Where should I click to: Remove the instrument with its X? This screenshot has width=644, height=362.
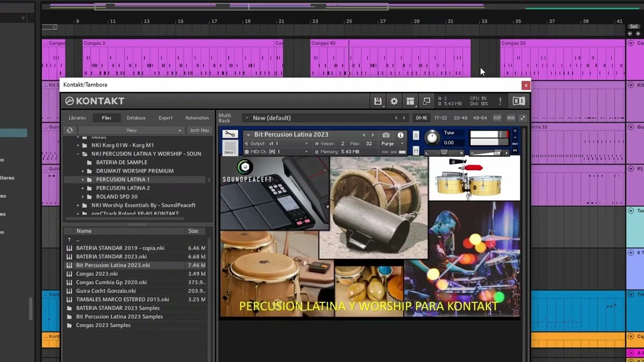click(x=515, y=131)
